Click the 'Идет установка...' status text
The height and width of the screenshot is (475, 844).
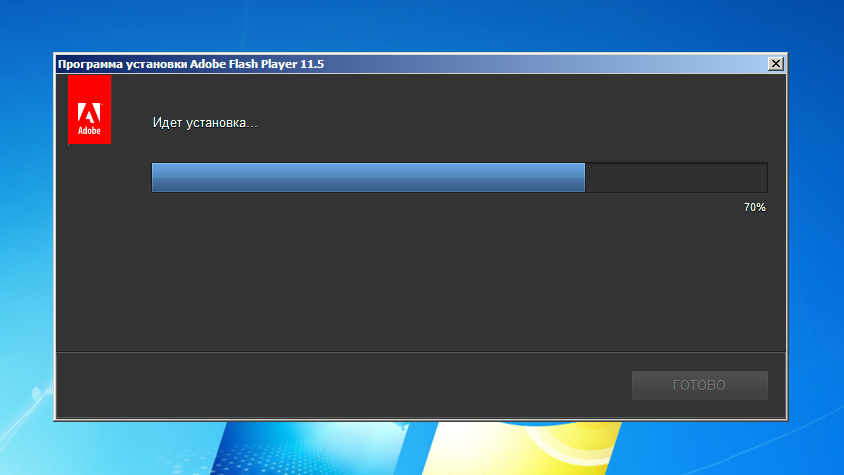pos(205,123)
